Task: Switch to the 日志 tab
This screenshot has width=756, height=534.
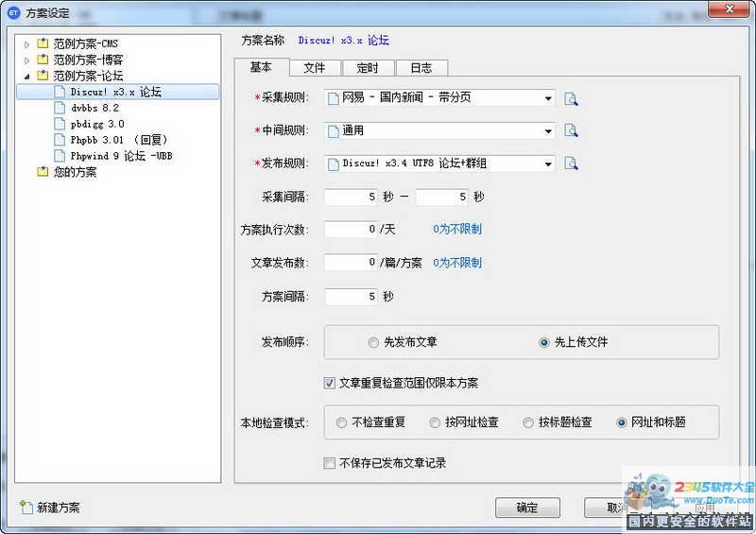Action: click(421, 68)
